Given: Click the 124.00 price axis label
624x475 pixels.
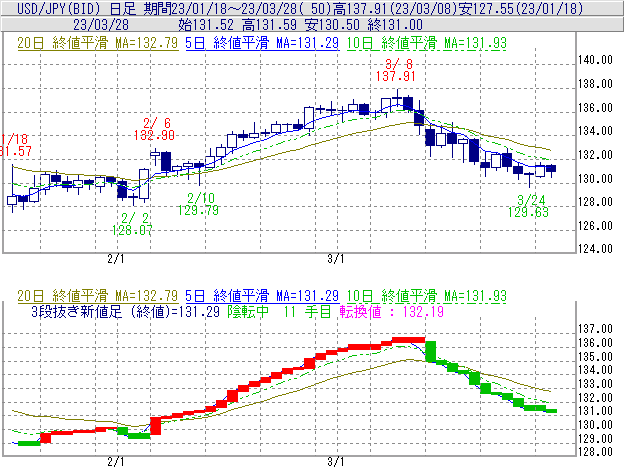Looking at the screenshot, I should tap(595, 249).
